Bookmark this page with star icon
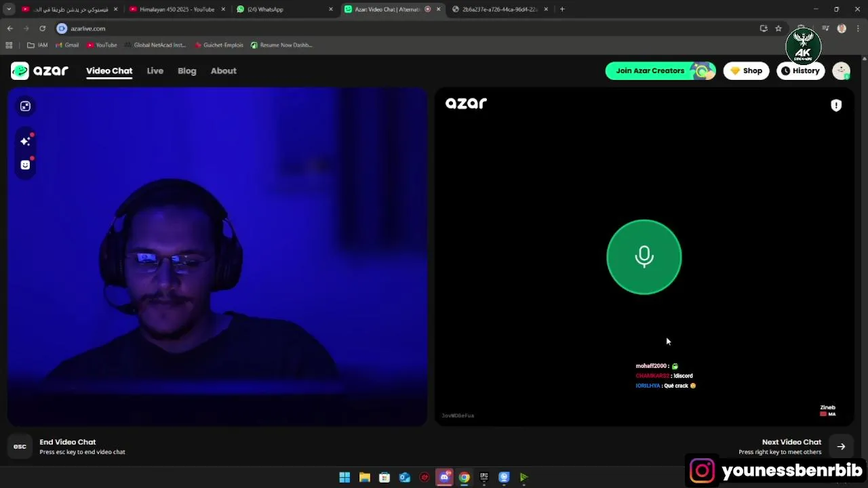The height and width of the screenshot is (488, 868). [778, 28]
